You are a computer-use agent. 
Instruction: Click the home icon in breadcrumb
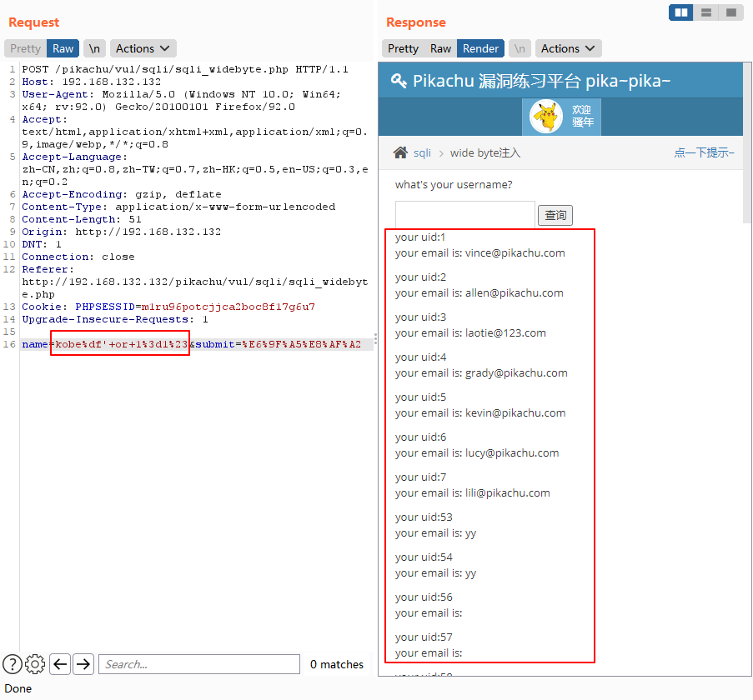[x=400, y=152]
